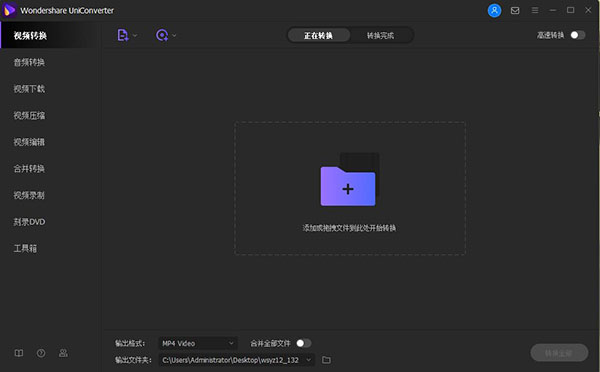Screen dimensions: 600x372
Task: Open the MP4 Video output format dropdown
Action: coord(198,343)
